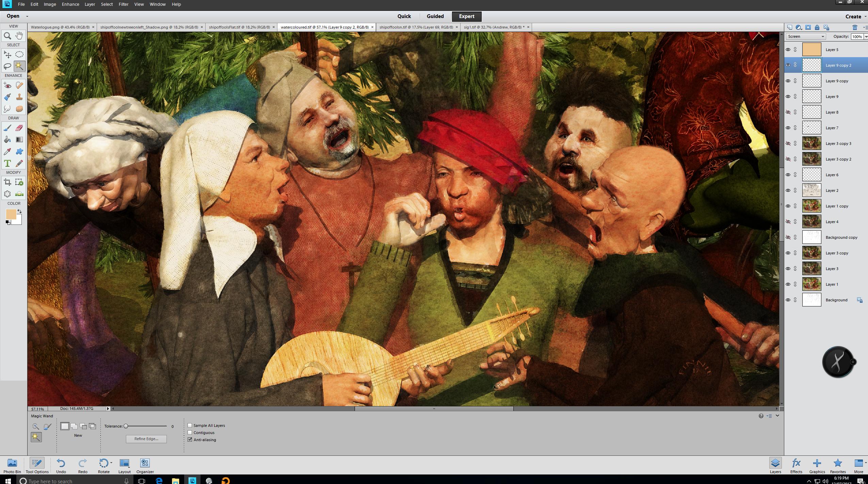Expand the Open dropdown arrow

27,16
